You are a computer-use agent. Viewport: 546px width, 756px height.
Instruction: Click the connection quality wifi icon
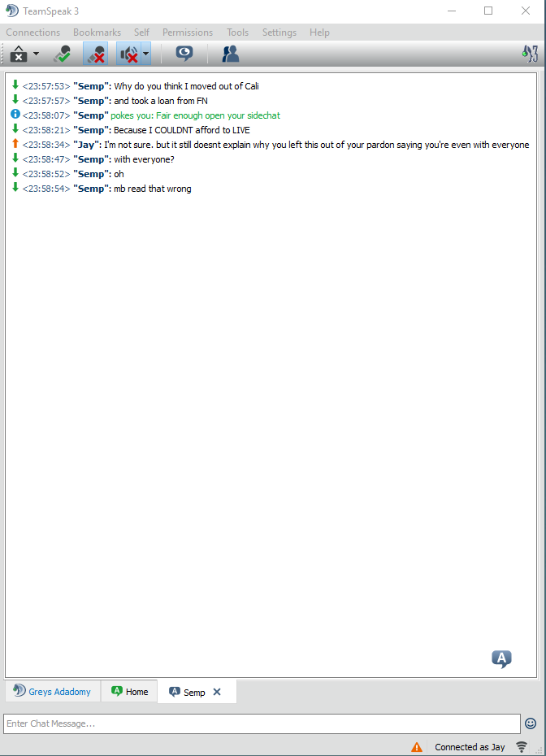[522, 747]
